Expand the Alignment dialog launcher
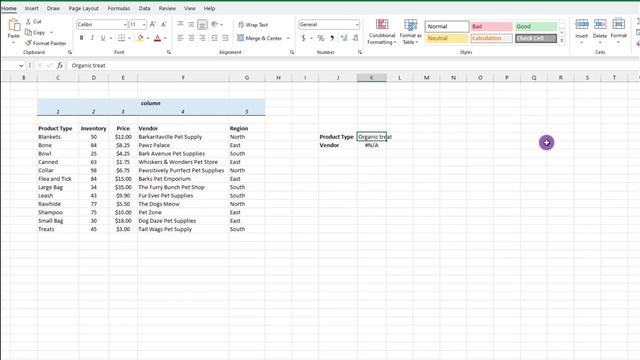The height and width of the screenshot is (360, 640). coord(292,52)
